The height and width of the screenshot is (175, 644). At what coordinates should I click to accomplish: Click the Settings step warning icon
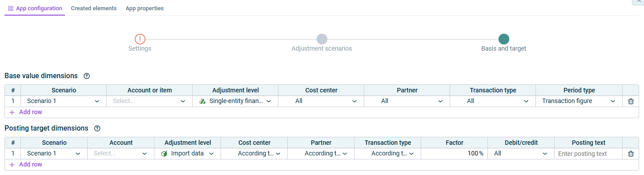pos(140,39)
